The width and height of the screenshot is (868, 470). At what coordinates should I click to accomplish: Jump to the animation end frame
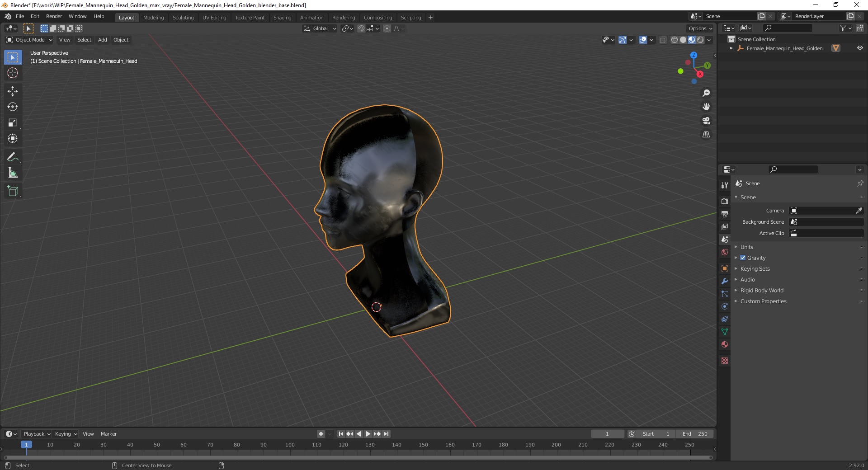click(386, 434)
